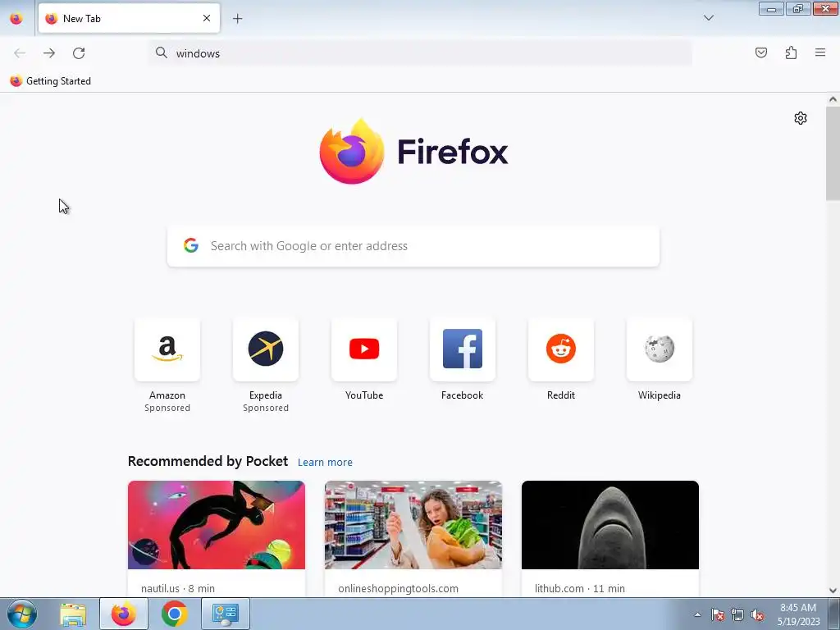Screen dimensions: 840x630
Task: Click the Google search box on page
Action: click(413, 246)
